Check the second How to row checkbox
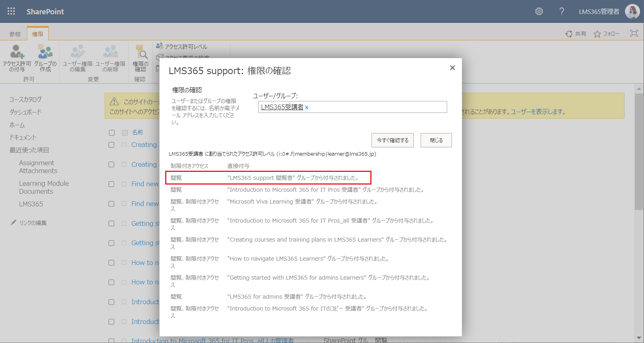644x343 pixels. [x=112, y=282]
